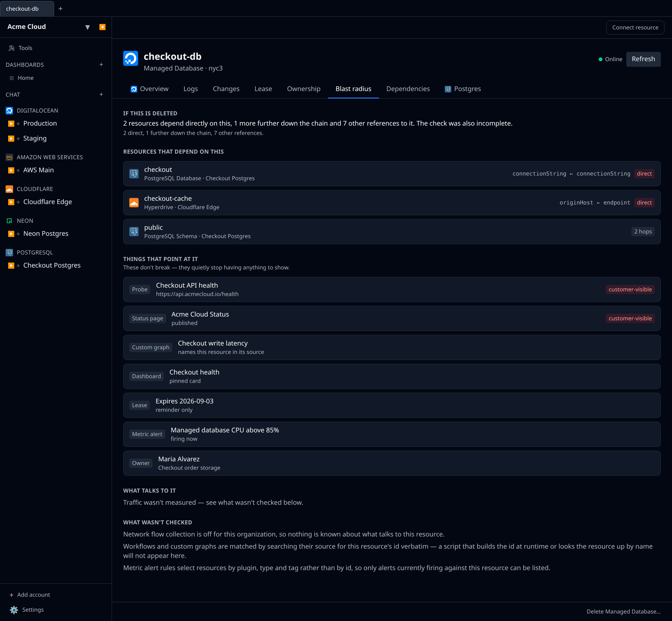Viewport: 672px width, 621px height.
Task: Open the public PostgreSQL Schema row
Action: coord(392,232)
